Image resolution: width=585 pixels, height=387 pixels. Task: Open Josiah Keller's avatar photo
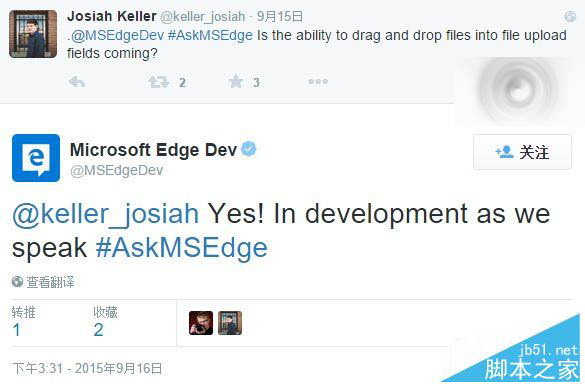tap(33, 34)
